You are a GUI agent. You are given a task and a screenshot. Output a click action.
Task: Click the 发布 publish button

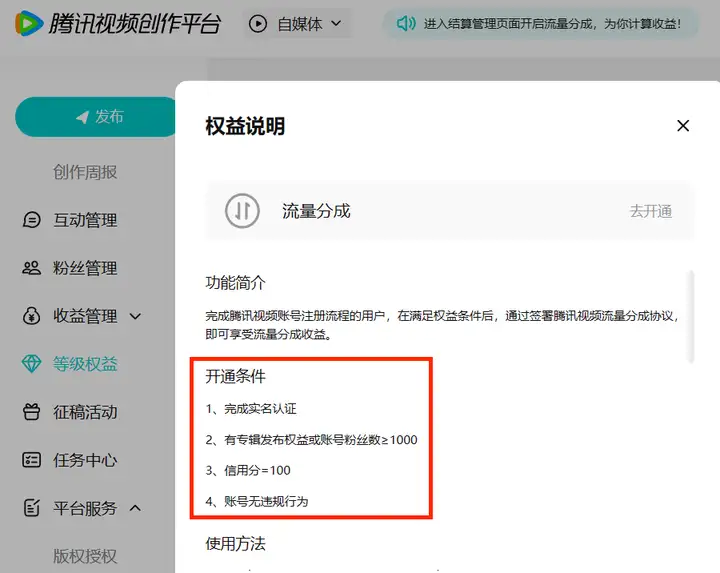(96, 117)
